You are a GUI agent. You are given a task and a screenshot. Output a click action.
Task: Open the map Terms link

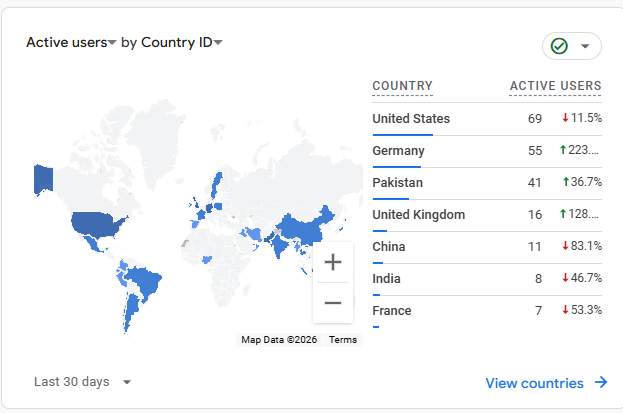(343, 340)
